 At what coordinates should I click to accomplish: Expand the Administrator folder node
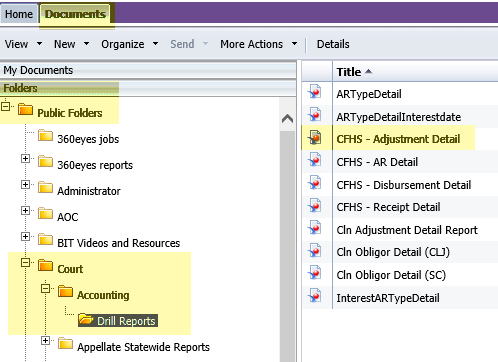[25, 185]
